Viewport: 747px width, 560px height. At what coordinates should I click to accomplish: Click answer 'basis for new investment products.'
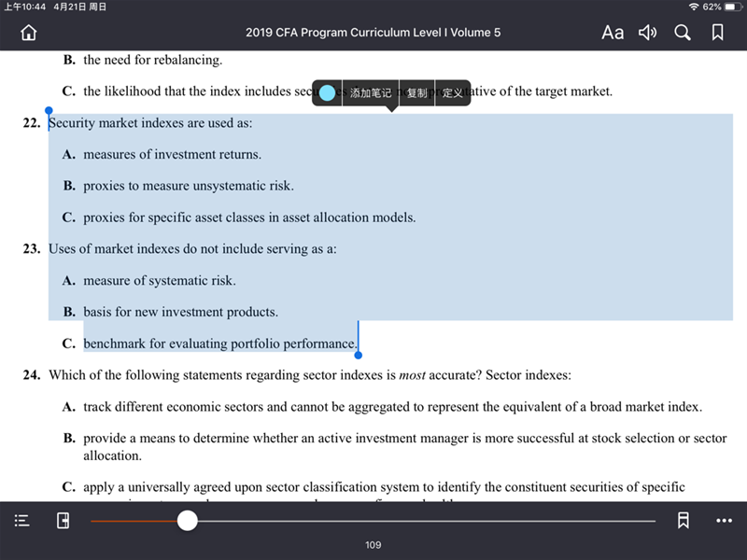(180, 312)
